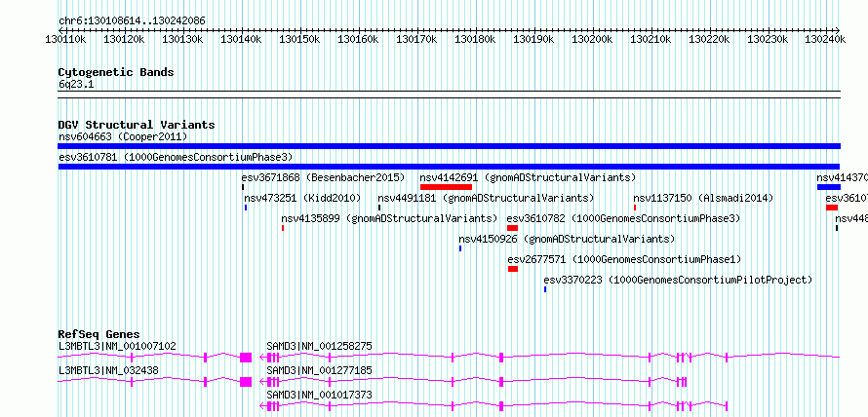This screenshot has width=868, height=417.
Task: Click the blue bar under cut-off nsv414370 label
Action: [x=829, y=187]
